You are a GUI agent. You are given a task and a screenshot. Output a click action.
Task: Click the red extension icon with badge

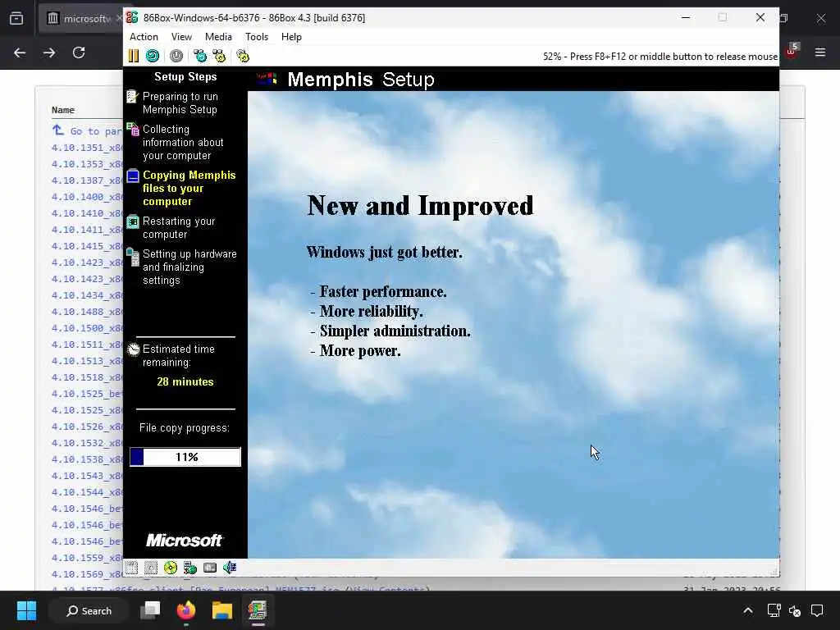click(x=792, y=51)
